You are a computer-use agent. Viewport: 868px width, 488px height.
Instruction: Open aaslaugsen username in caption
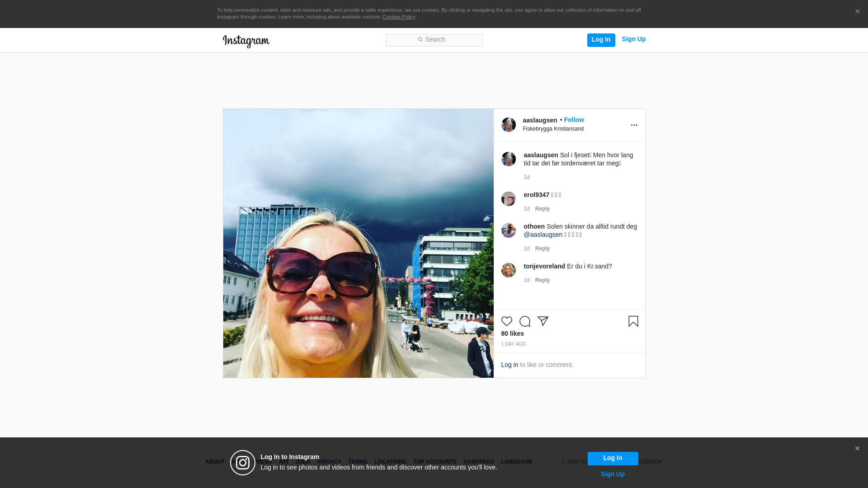click(541, 155)
